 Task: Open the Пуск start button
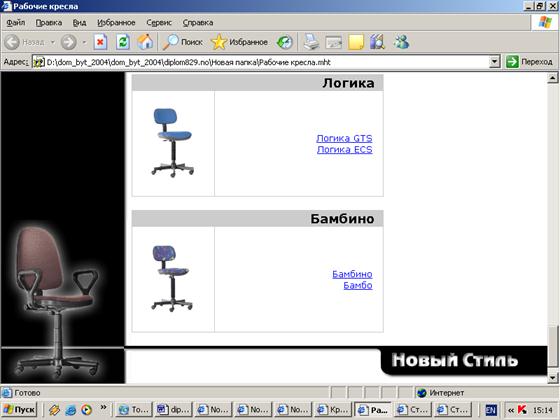(x=20, y=410)
